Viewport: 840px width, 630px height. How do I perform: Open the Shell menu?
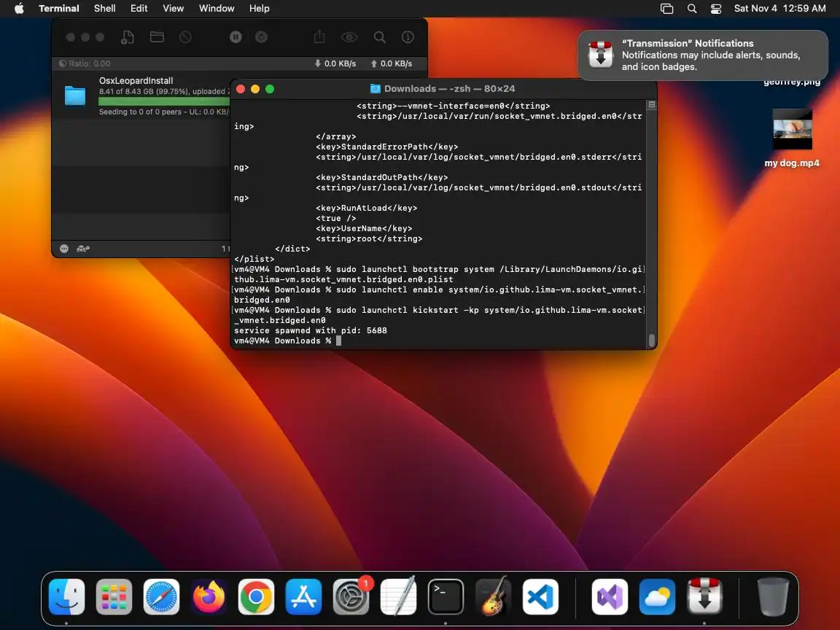coord(104,9)
